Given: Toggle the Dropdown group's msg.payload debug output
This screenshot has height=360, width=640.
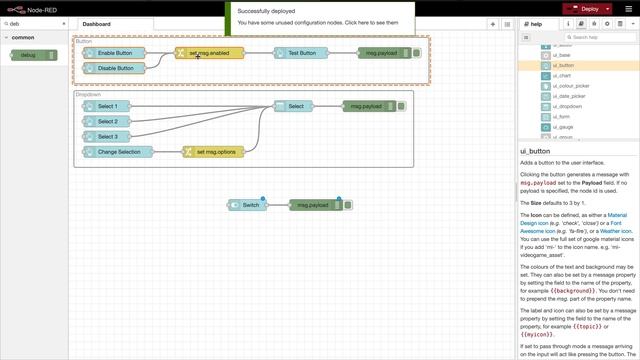Looking at the screenshot, I should (401, 106).
